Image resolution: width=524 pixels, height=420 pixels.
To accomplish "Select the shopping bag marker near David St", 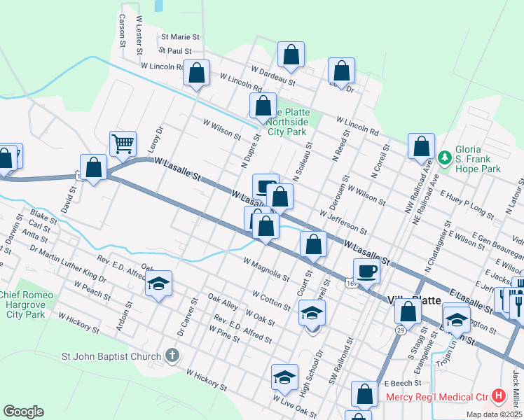I will pos(93,168).
